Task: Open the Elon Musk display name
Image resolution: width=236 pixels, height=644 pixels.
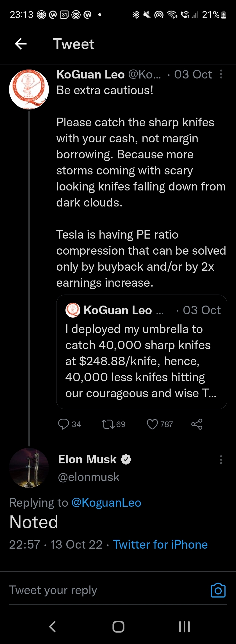Action: coord(87,459)
